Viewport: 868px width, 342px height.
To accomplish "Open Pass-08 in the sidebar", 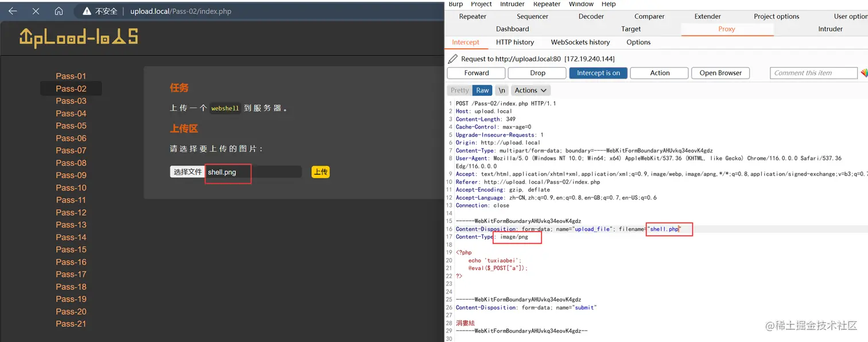I will point(71,163).
